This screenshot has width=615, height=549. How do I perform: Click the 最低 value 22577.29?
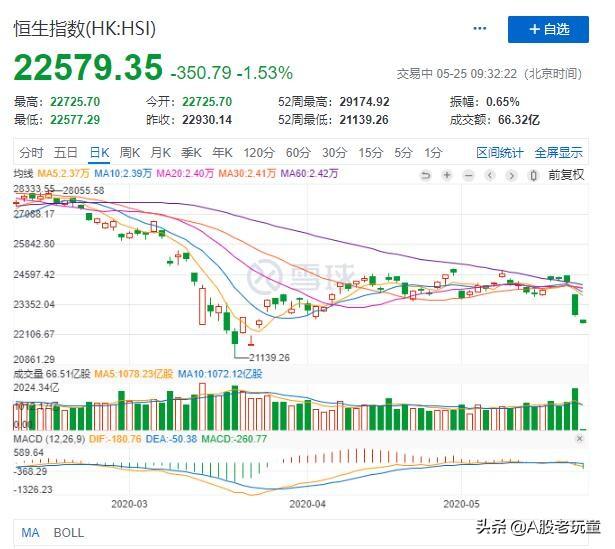pyautogui.click(x=75, y=120)
